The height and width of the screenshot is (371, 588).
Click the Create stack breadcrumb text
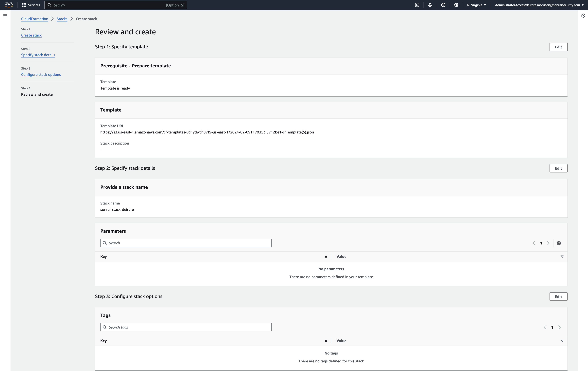pyautogui.click(x=86, y=19)
